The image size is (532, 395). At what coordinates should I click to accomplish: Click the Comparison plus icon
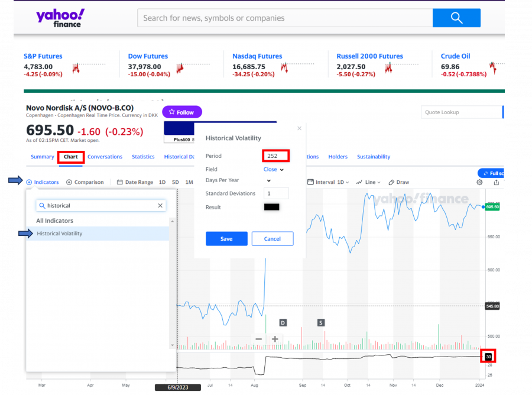pos(69,182)
